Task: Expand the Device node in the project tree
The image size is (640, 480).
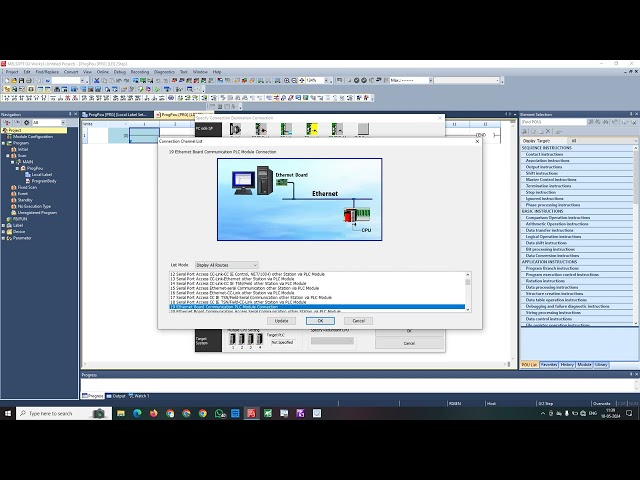Action: point(4,231)
